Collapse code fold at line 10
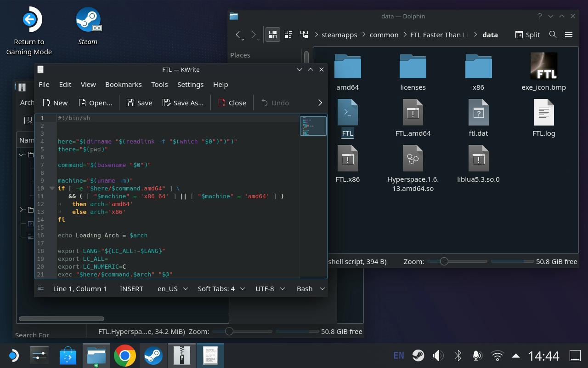This screenshot has width=588, height=368. tap(51, 188)
